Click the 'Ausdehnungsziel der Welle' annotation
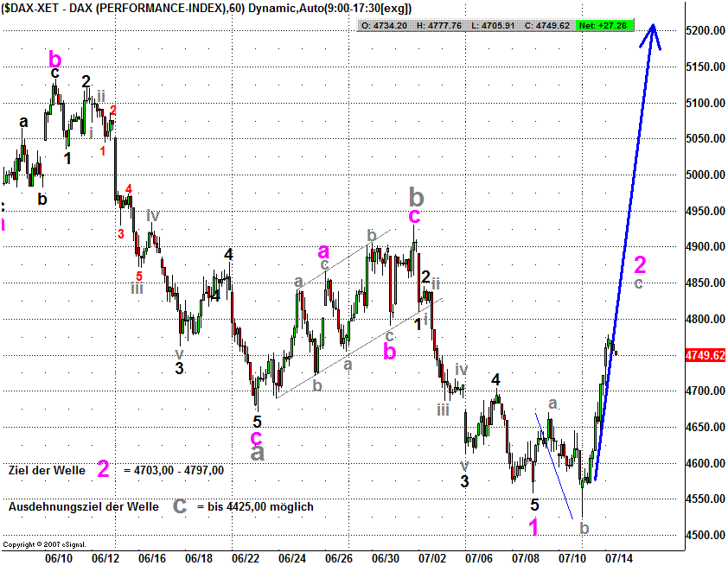The width and height of the screenshot is (728, 572). pos(84,506)
